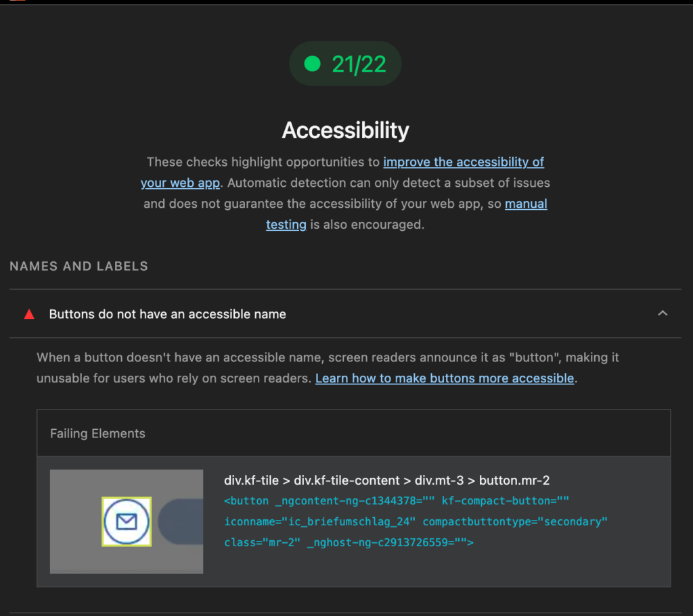Click the audit title 'Buttons do not have an accessible name'
The width and height of the screenshot is (693, 616).
[x=167, y=313]
